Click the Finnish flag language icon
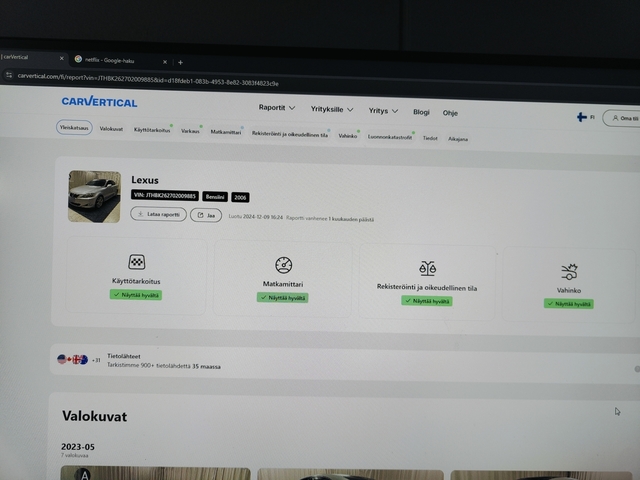 click(581, 117)
